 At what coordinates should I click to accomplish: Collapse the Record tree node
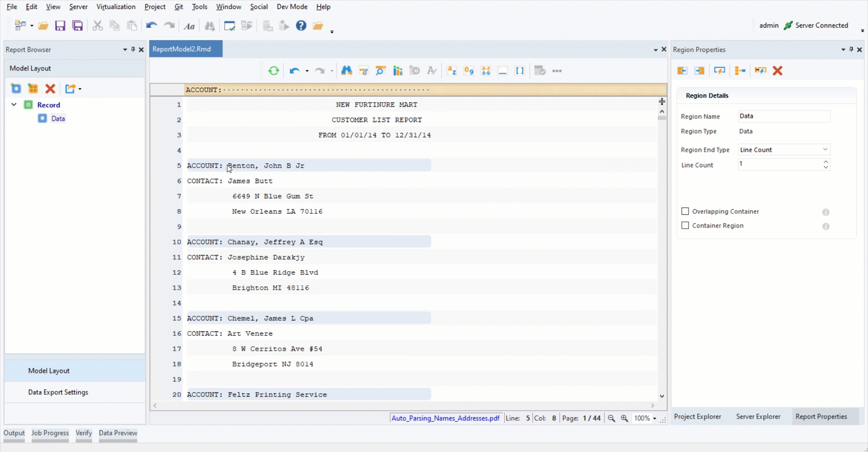click(x=14, y=105)
